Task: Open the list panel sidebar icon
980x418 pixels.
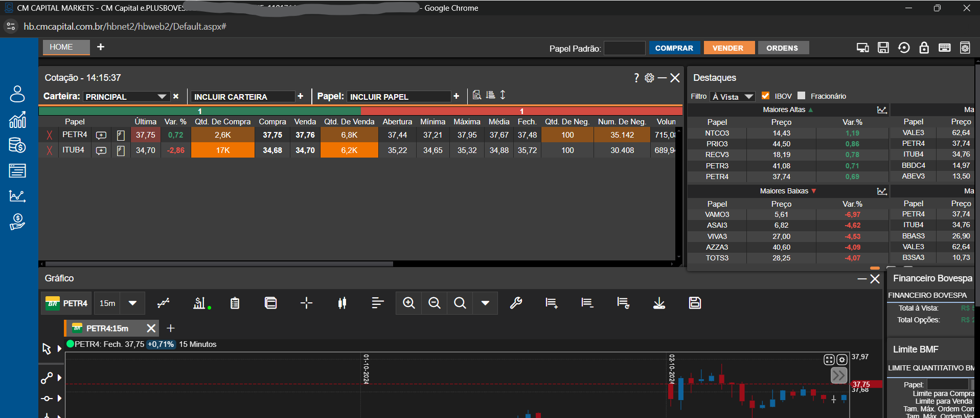Action: tap(17, 171)
